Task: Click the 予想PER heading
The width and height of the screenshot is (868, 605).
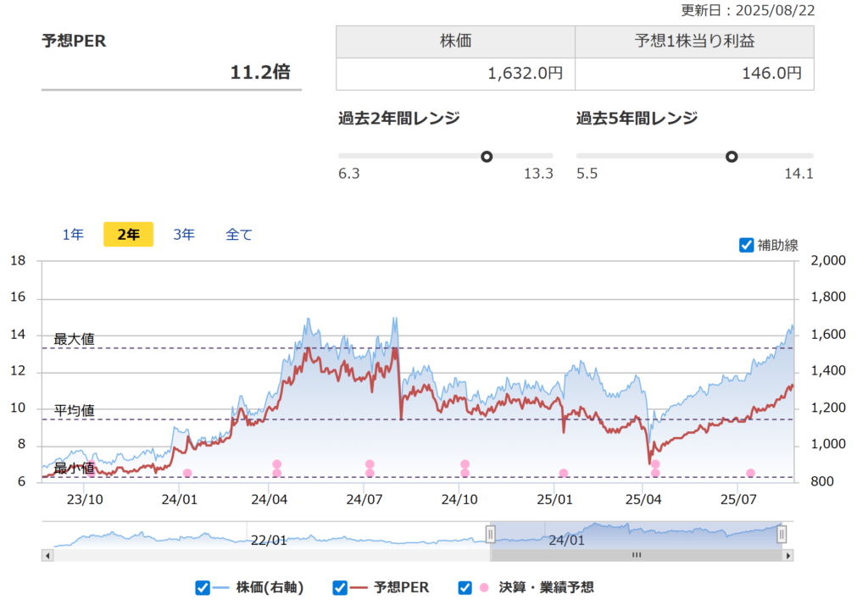Action: coord(74,41)
